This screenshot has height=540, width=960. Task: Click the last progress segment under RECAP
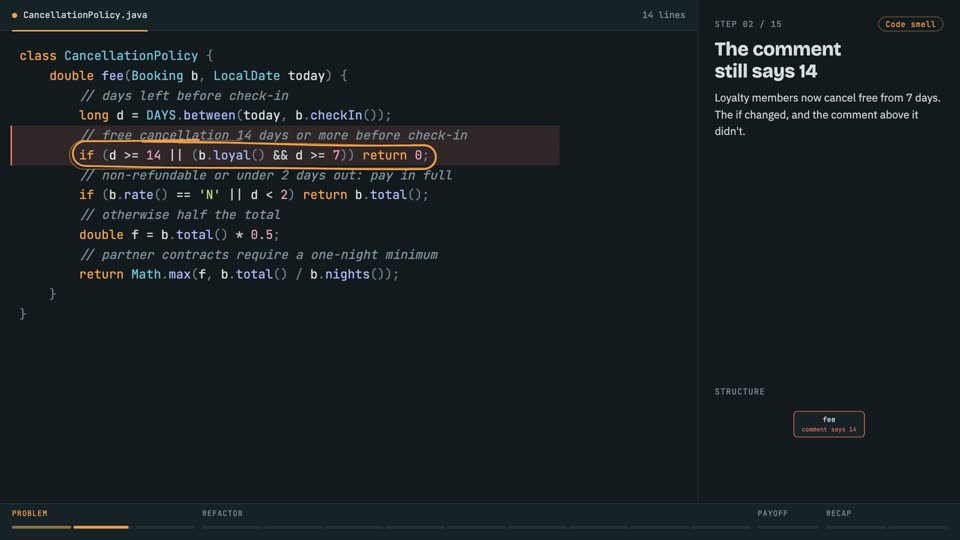918,527
